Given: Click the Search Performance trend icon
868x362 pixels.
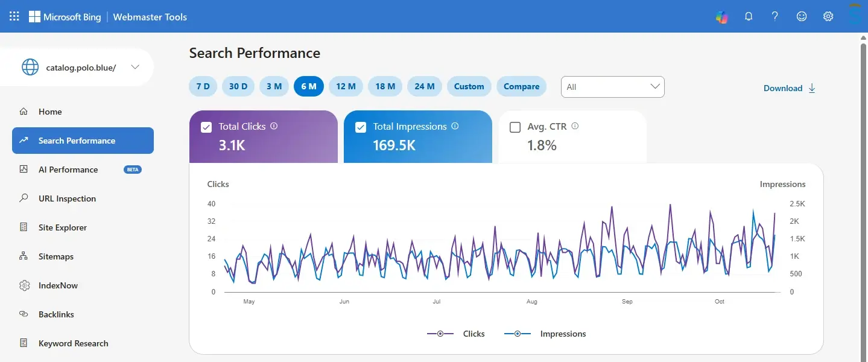Looking at the screenshot, I should [24, 141].
